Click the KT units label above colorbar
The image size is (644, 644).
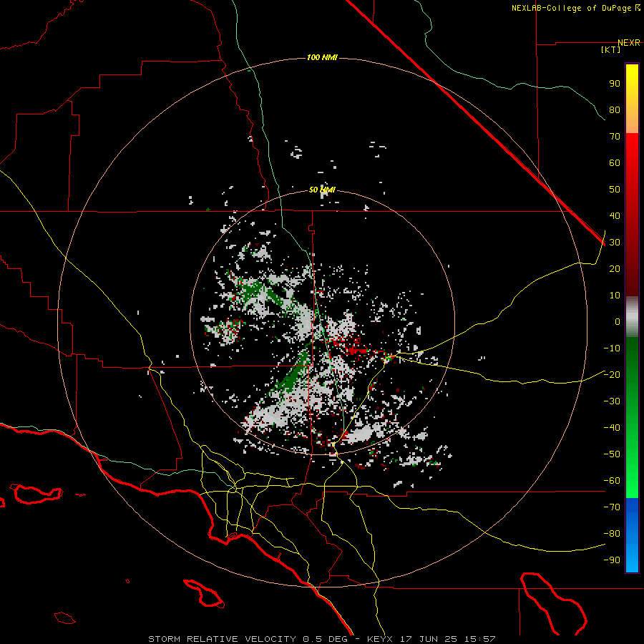pos(611,49)
